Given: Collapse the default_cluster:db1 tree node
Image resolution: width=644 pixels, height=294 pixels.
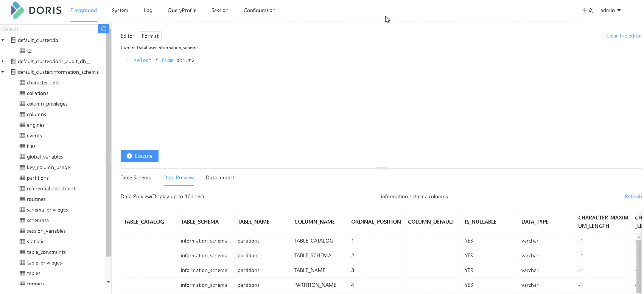Looking at the screenshot, I should point(3,40).
